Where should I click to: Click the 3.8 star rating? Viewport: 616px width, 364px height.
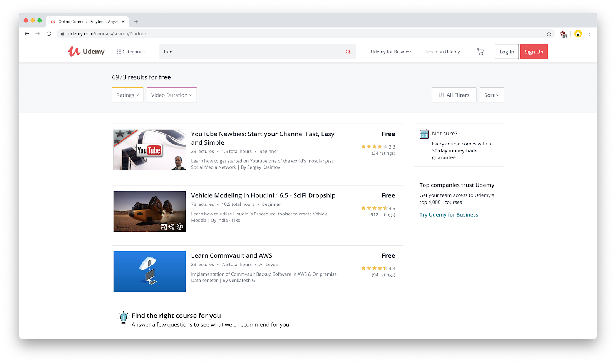pos(378,147)
